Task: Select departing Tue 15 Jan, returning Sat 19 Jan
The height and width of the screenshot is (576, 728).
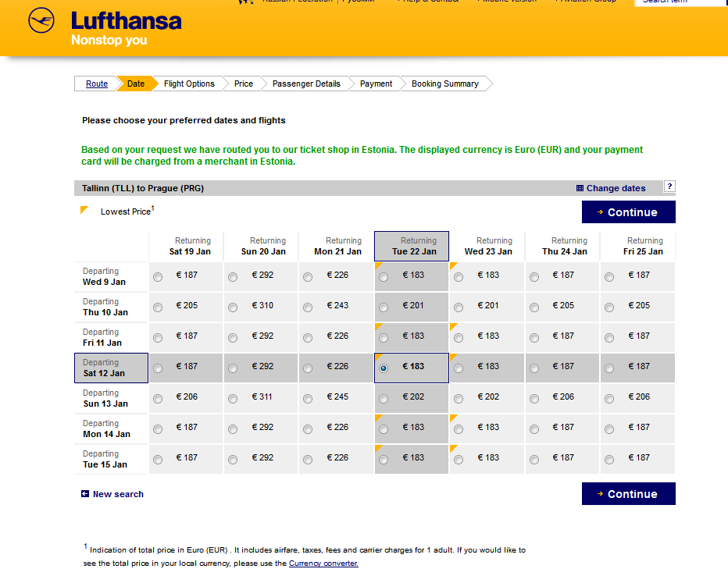Action: [158, 460]
